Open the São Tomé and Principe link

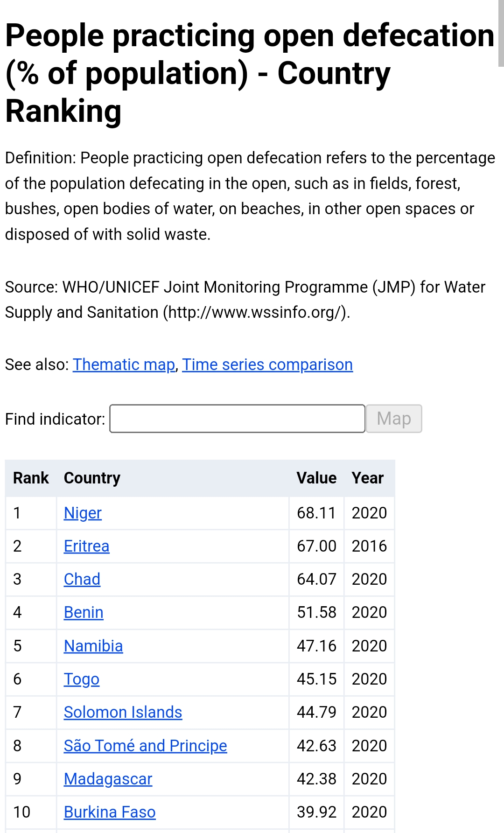145,746
